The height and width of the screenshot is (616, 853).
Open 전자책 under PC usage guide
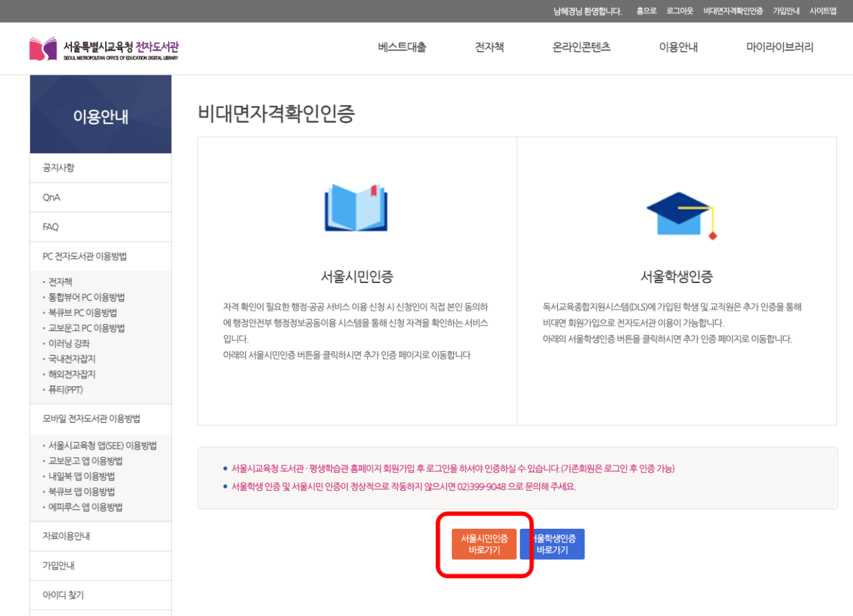click(x=61, y=282)
